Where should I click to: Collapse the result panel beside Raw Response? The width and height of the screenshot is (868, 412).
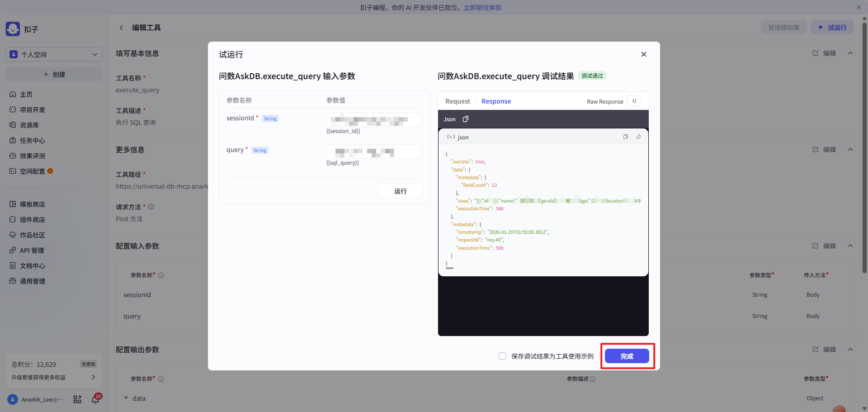pyautogui.click(x=634, y=101)
